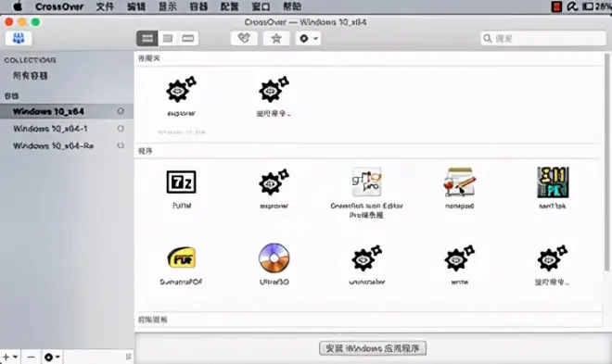The image size is (612, 364).
Task: Open the gear dropdown at sidebar bottom
Action: click(52, 357)
